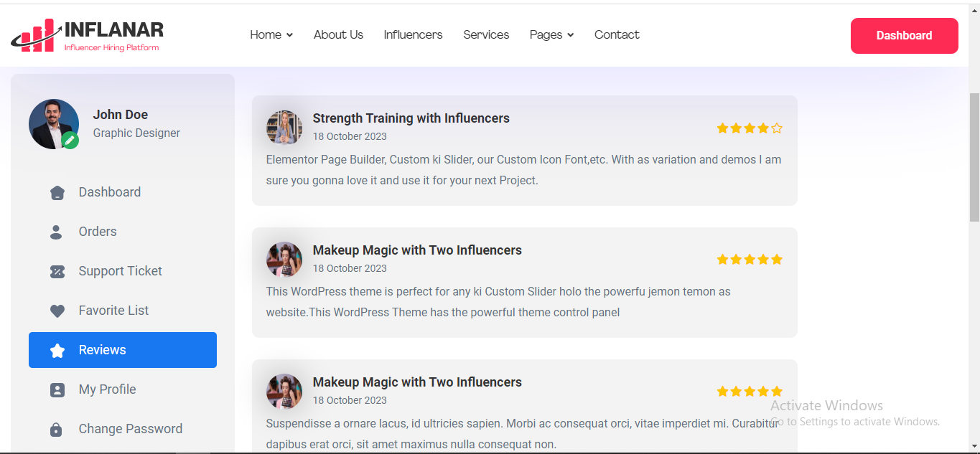This screenshot has height=454, width=980.
Task: Click the Change Password lock icon
Action: point(57,430)
